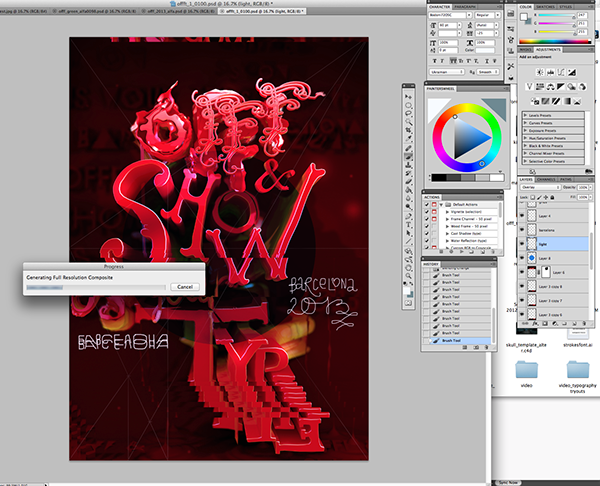
Task: Select the Type tool
Action: pyautogui.click(x=409, y=225)
